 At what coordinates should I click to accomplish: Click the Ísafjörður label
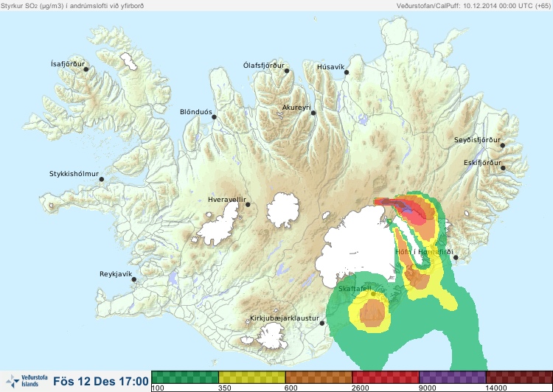click(68, 64)
